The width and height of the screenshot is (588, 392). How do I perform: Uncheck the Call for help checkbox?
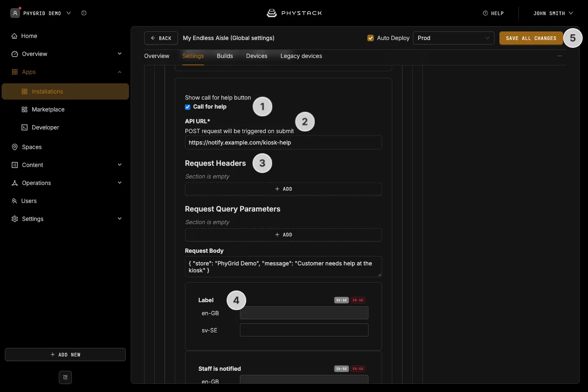[188, 107]
